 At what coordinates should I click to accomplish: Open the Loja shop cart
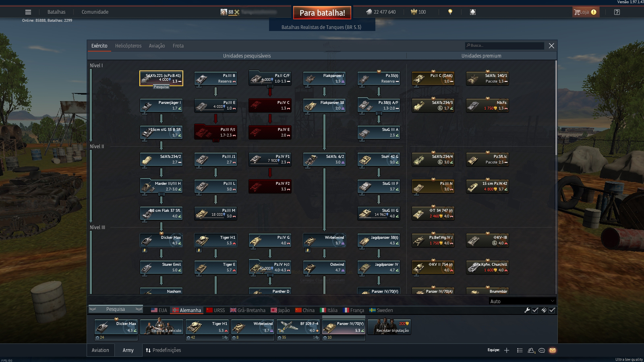pos(586,12)
